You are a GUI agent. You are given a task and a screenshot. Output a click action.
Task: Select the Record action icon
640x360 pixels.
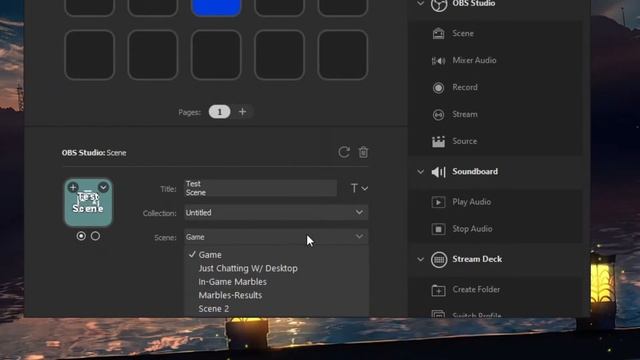(438, 88)
